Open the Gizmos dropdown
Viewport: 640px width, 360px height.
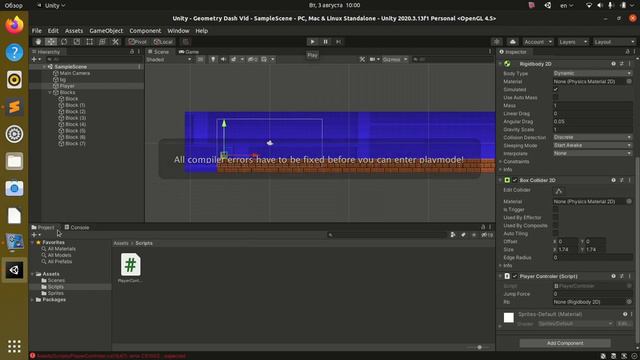[x=395, y=59]
